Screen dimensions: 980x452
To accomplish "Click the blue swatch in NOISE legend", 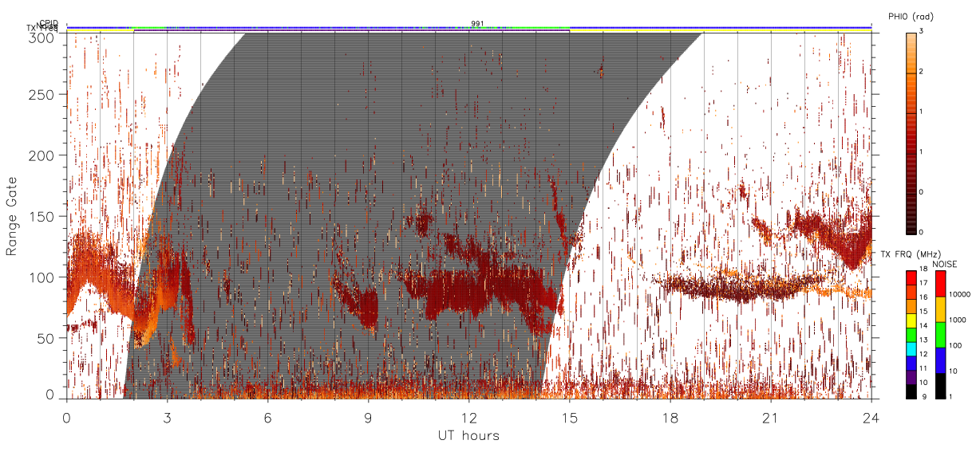I will point(941,360).
